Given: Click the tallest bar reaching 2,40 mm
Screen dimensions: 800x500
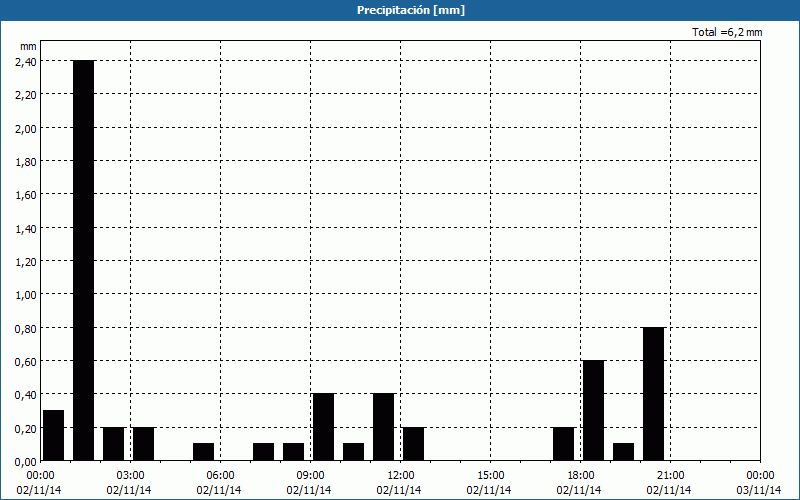Looking at the screenshot, I should [x=84, y=260].
